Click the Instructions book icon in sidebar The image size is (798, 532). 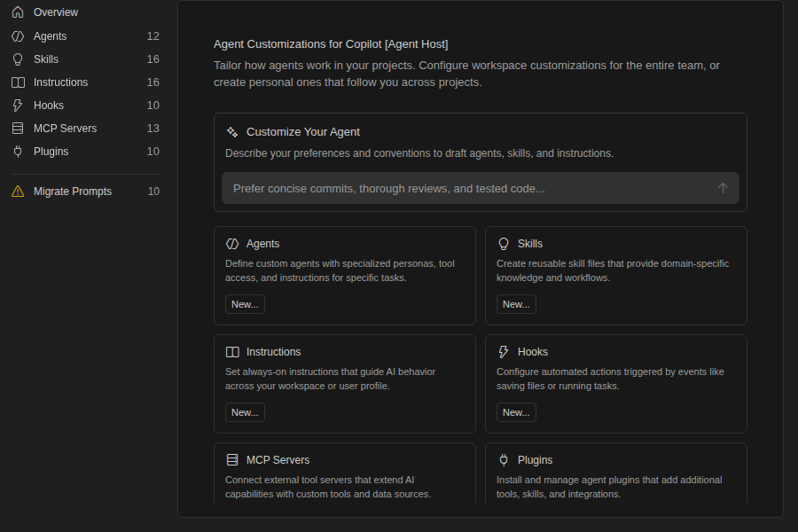click(18, 82)
